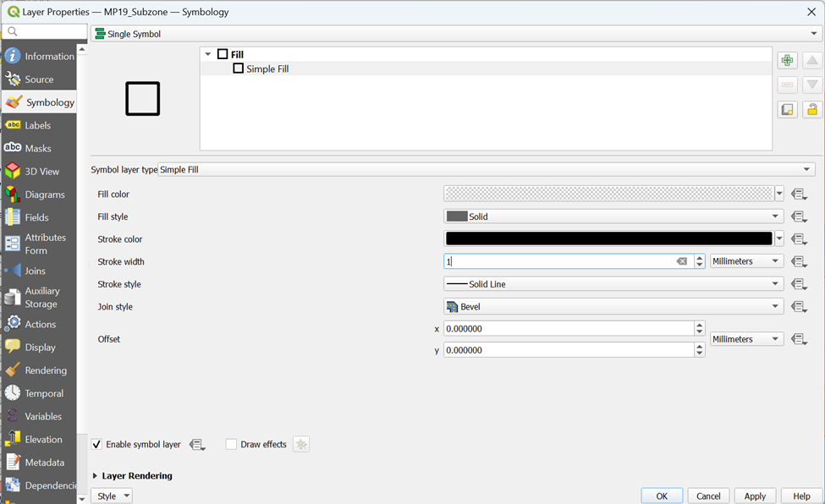Click data-defined override icon for Stroke width
Screen dimensions: 825x504
pyautogui.click(x=799, y=262)
